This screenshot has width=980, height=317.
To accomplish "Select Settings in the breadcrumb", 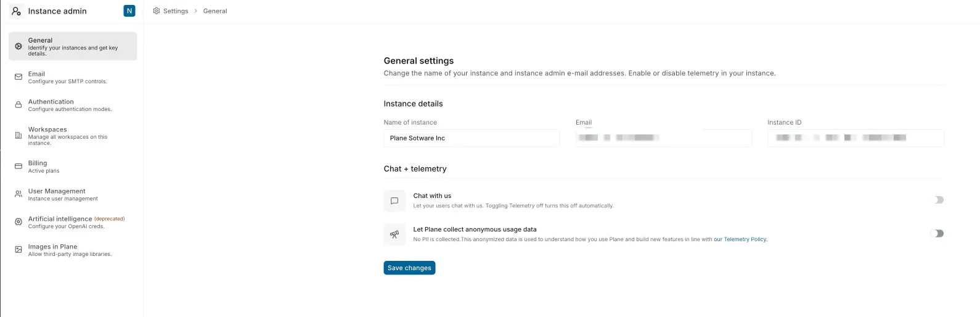I will pyautogui.click(x=175, y=11).
